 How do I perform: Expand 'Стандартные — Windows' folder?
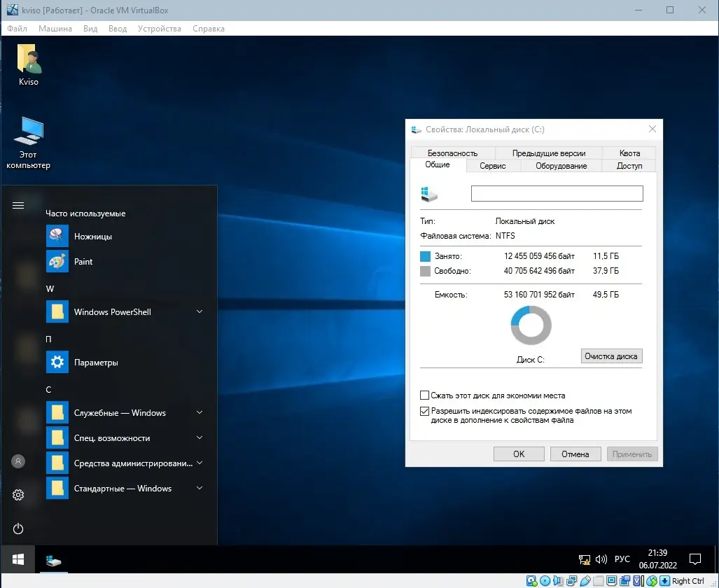(x=200, y=488)
